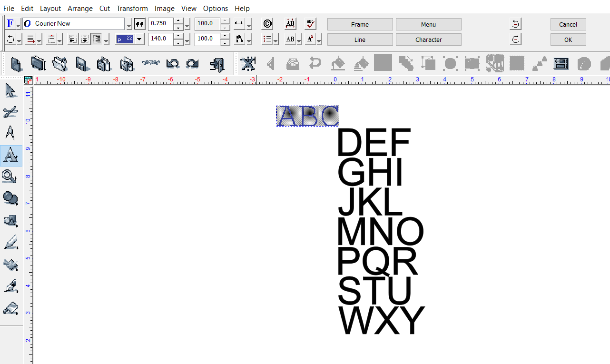Open dropdown beside 0.750 height field
Screen dimensions: 610x364
tap(187, 25)
